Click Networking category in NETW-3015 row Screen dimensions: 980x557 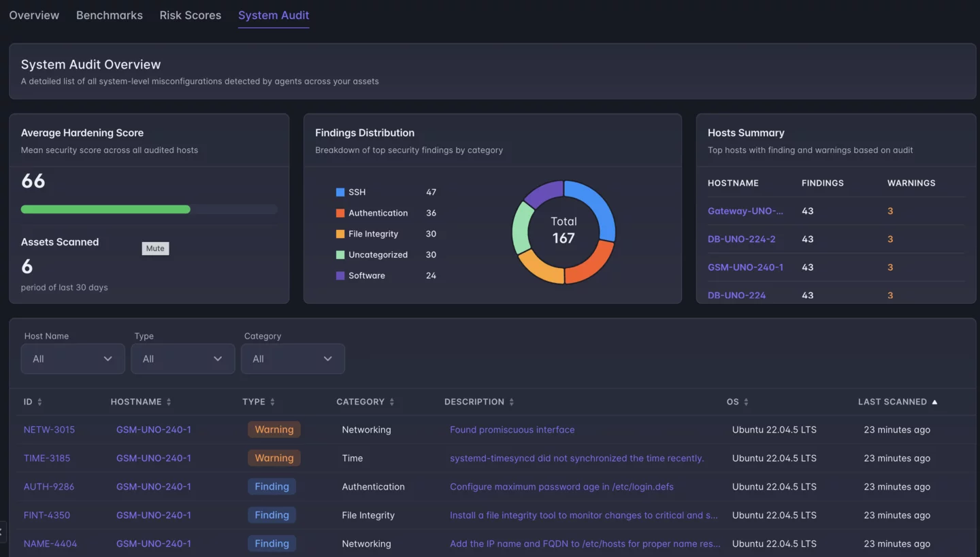pos(366,430)
